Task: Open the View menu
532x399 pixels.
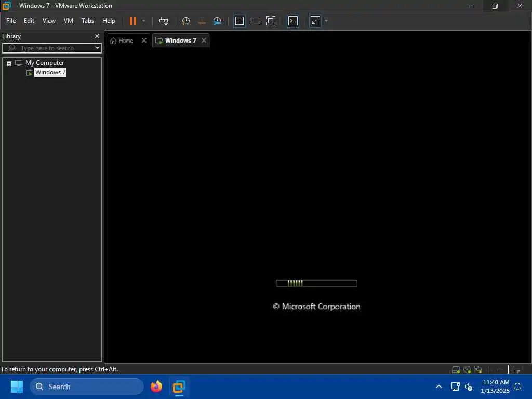Action: click(x=49, y=21)
